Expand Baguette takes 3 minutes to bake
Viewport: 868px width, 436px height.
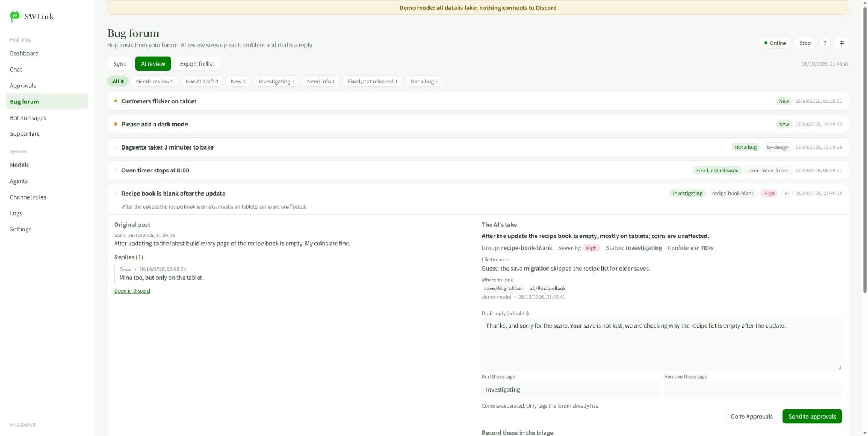click(478, 147)
